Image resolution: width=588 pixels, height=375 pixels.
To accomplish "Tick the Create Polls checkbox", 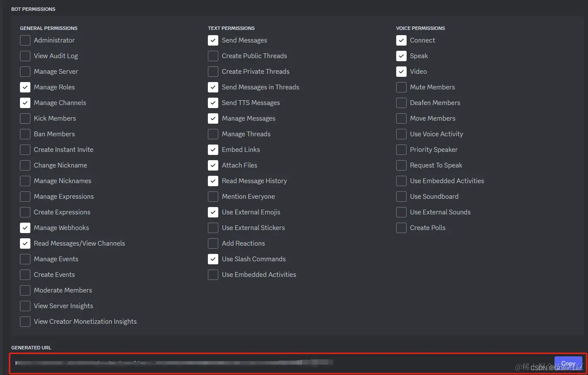I will coord(401,228).
